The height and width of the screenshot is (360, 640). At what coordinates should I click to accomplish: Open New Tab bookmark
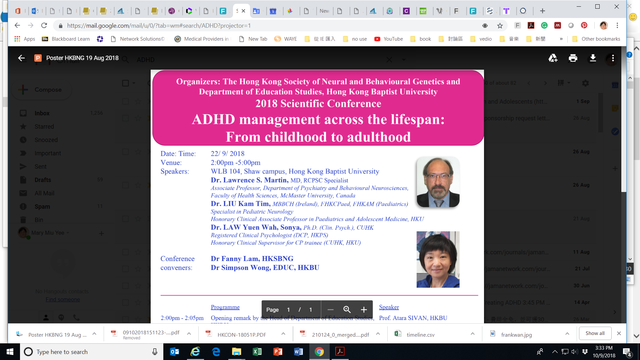(253, 39)
